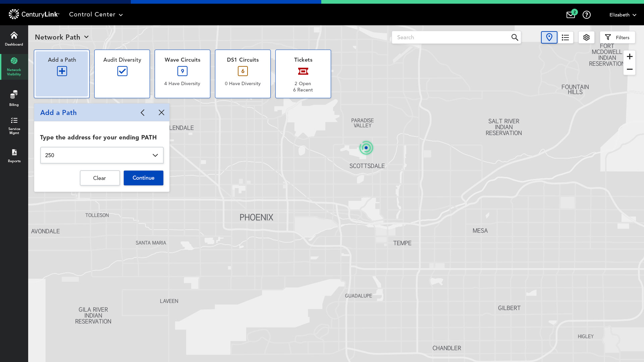Zoom in on the map
The height and width of the screenshot is (362, 644).
(x=630, y=56)
